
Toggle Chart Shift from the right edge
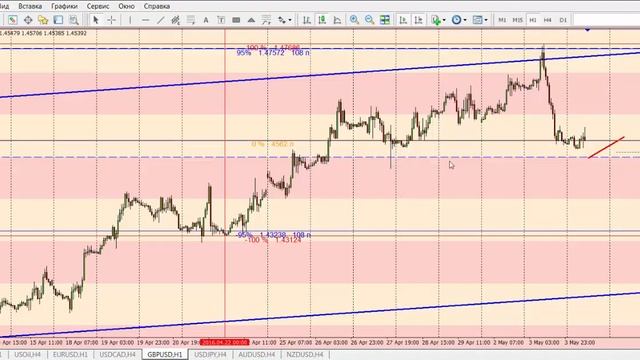pos(418,20)
